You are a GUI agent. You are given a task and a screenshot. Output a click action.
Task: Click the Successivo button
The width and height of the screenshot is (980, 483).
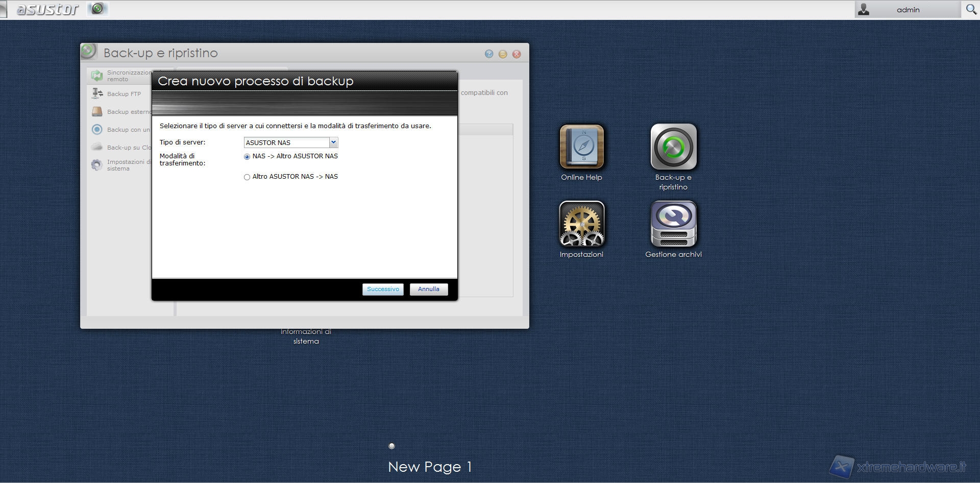pos(383,289)
